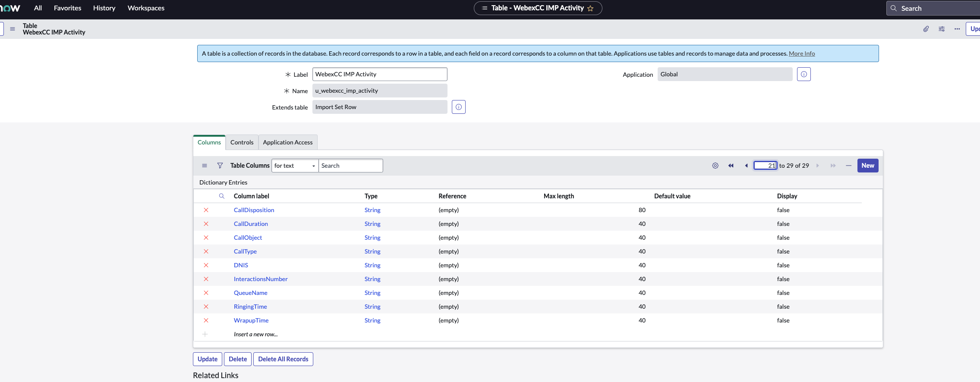
Task: Click the bottom Update button
Action: pos(208,359)
